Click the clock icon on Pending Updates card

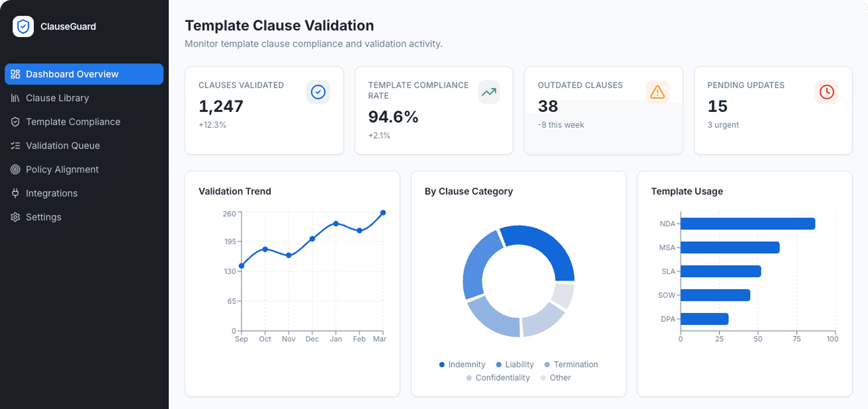click(x=826, y=92)
